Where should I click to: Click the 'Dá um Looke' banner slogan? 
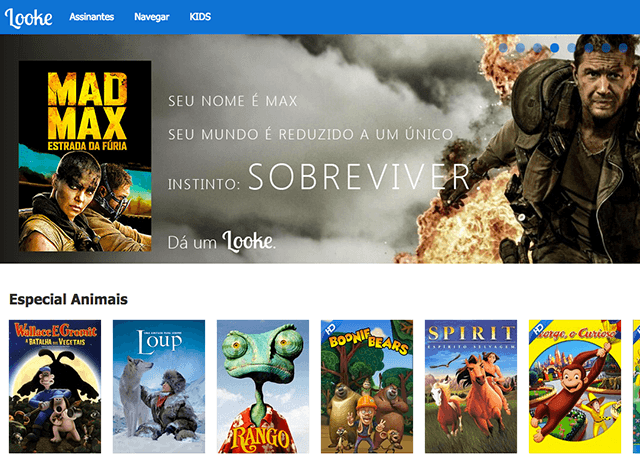pos(222,241)
